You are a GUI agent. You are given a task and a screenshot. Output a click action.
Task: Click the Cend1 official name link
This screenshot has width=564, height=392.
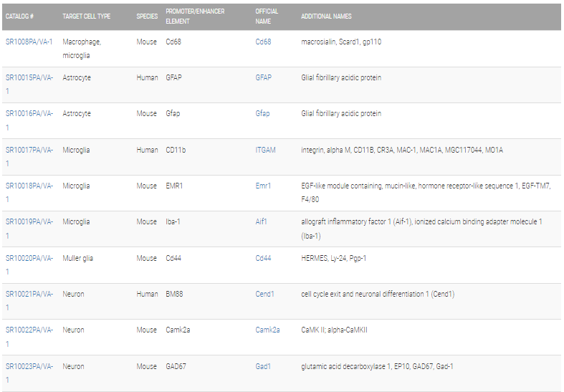[264, 294]
